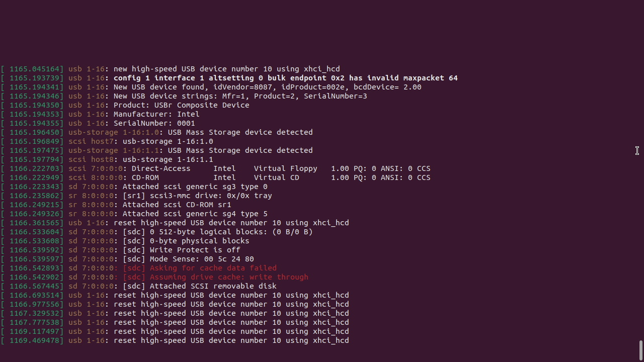Click the last line's timestamp 1169.469478
This screenshot has width=644, height=362.
36,340
